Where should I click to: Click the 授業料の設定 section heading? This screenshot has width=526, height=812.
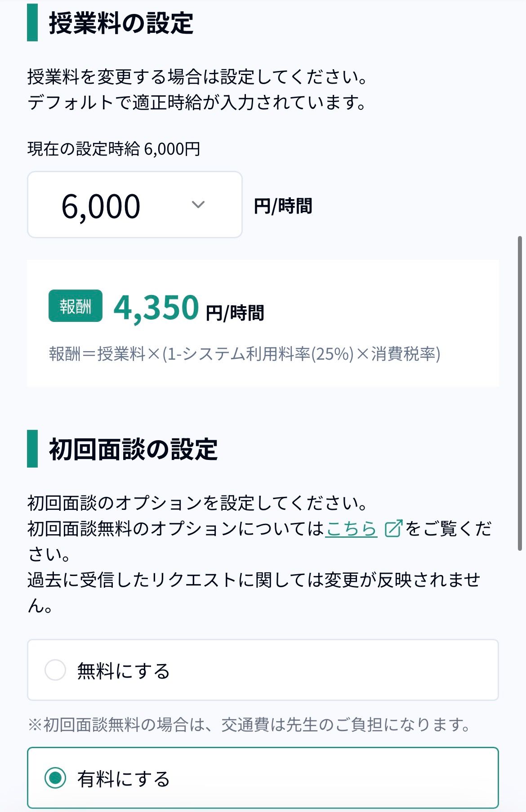coord(121,23)
